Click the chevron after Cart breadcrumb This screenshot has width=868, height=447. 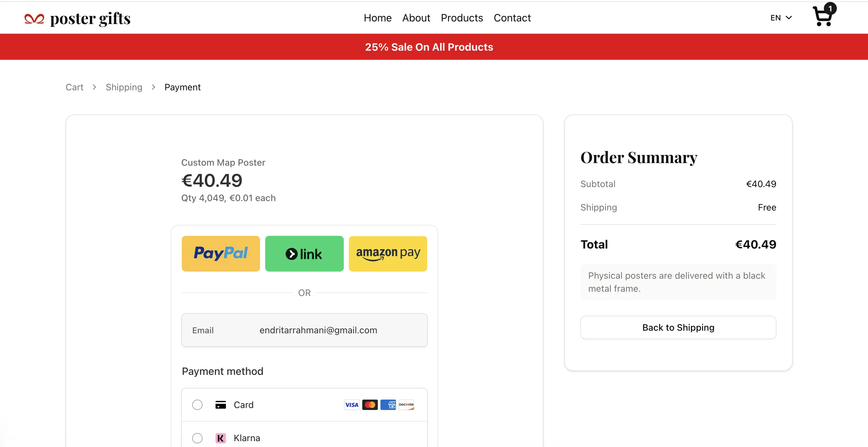click(94, 87)
